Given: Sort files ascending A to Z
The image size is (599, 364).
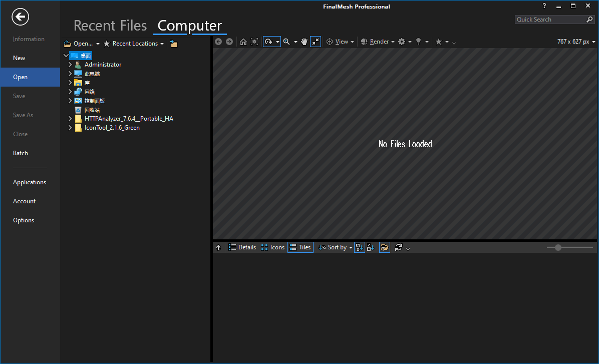Looking at the screenshot, I should (x=360, y=247).
